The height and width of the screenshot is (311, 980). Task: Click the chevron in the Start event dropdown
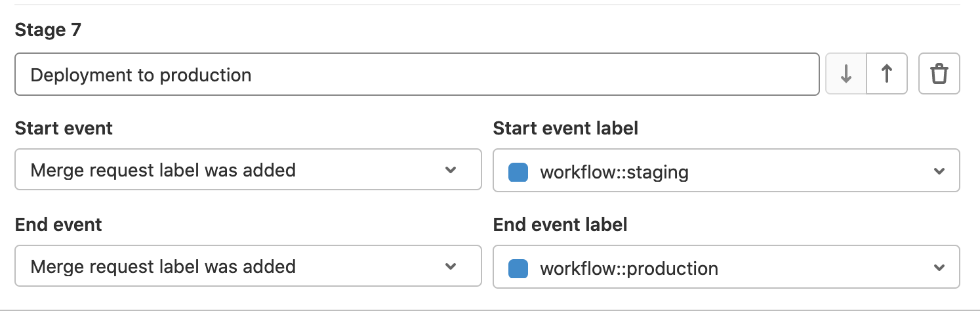[451, 170]
